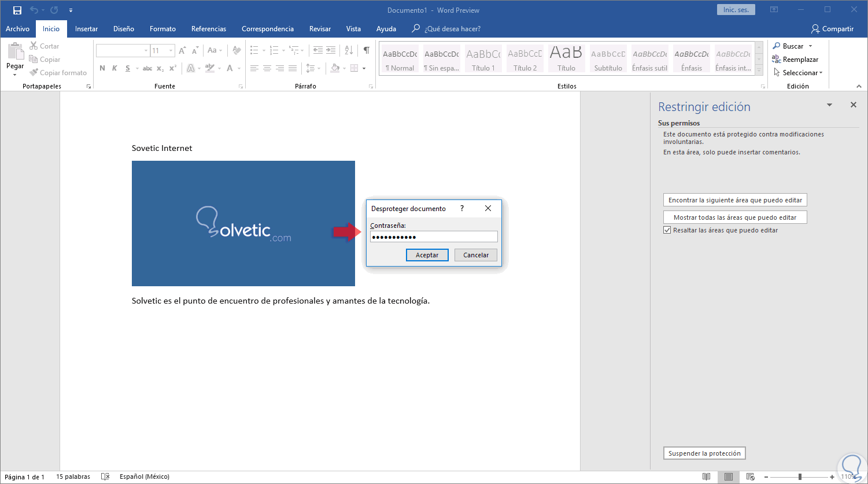Switch to the Revisar tab
Image resolution: width=868 pixels, height=484 pixels.
(320, 29)
